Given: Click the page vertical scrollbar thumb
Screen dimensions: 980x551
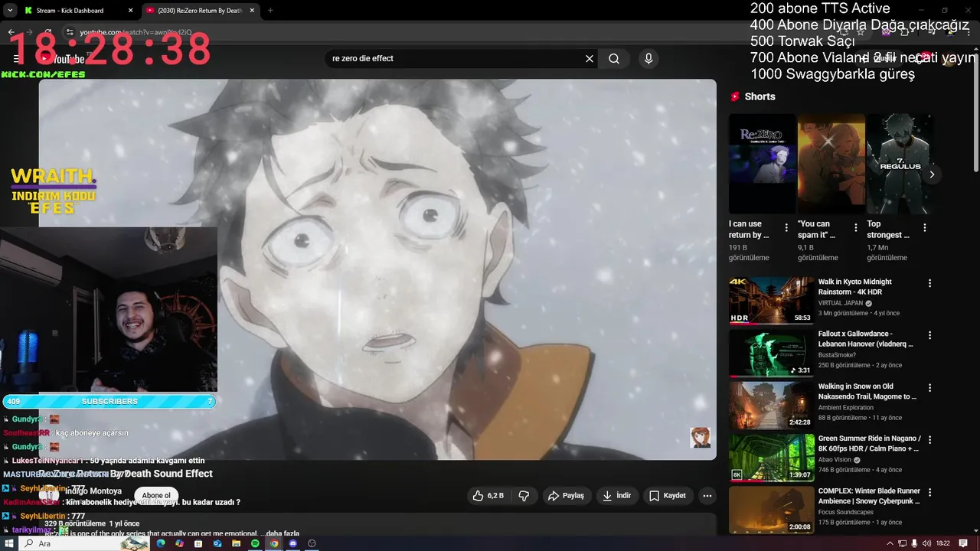Looking at the screenshot, I should coord(975,111).
